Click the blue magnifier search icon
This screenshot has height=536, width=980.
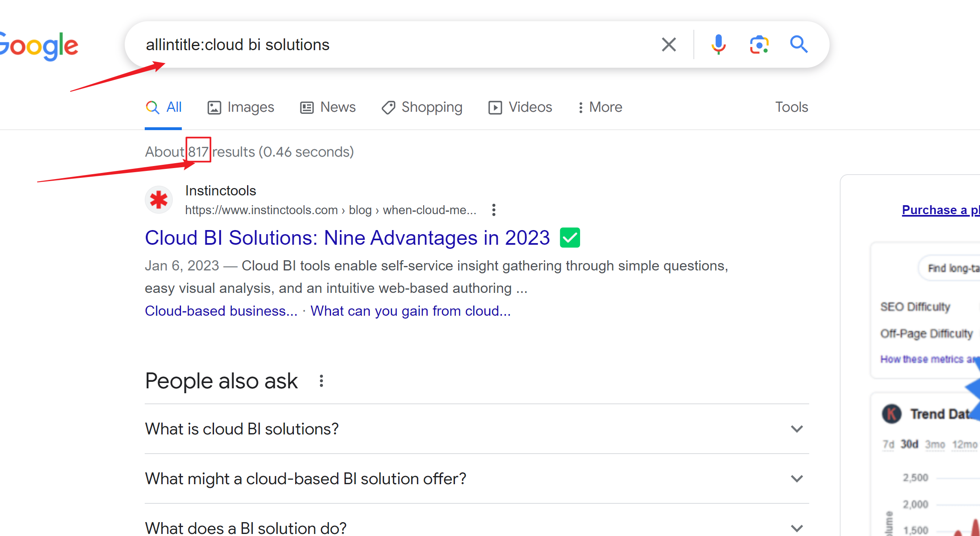point(799,44)
